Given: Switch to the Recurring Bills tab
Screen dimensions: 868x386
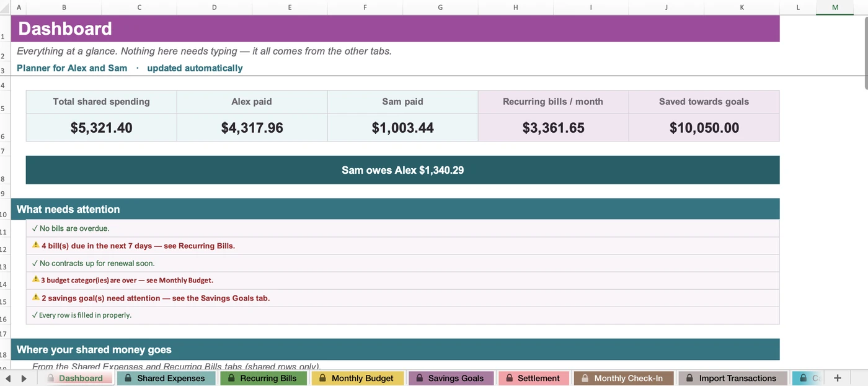Looking at the screenshot, I should click(x=263, y=378).
